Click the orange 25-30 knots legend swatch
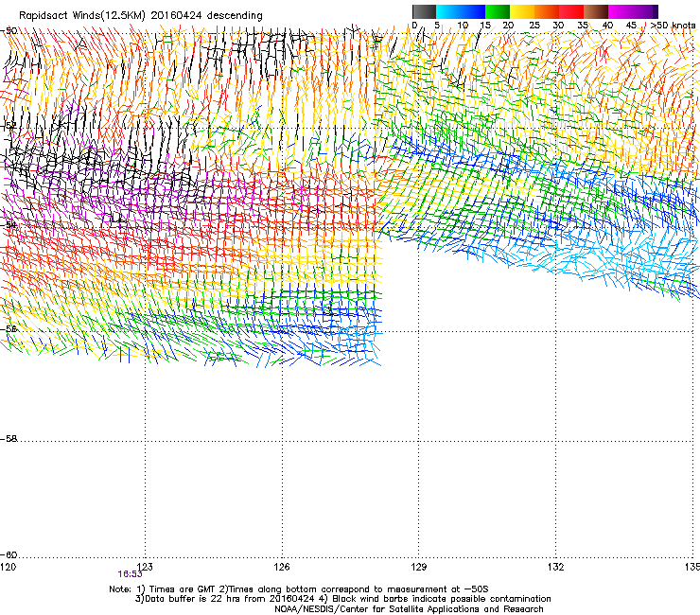The height and width of the screenshot is (615, 700). [x=547, y=11]
